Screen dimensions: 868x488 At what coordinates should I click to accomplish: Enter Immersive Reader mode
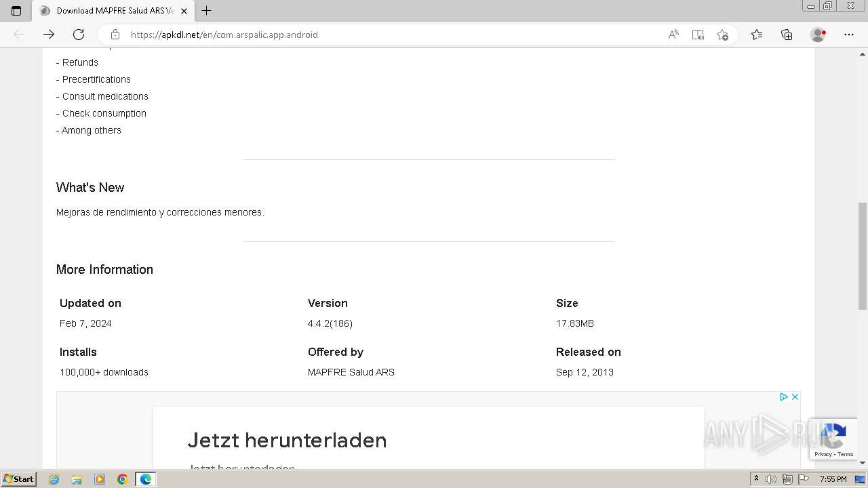(698, 35)
